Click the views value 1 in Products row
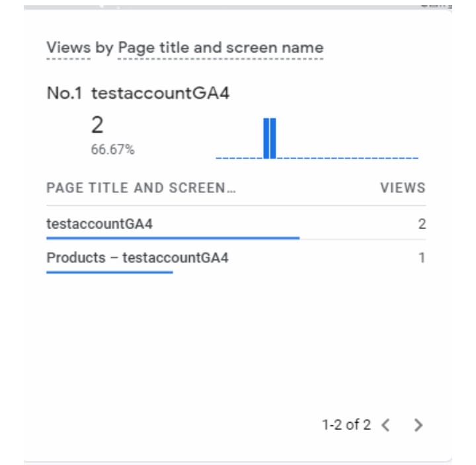This screenshot has height=465, width=476. 422,258
